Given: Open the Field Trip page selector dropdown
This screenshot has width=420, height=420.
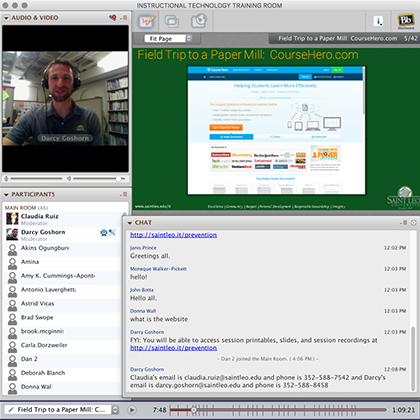Looking at the screenshot, I should tap(62, 409).
